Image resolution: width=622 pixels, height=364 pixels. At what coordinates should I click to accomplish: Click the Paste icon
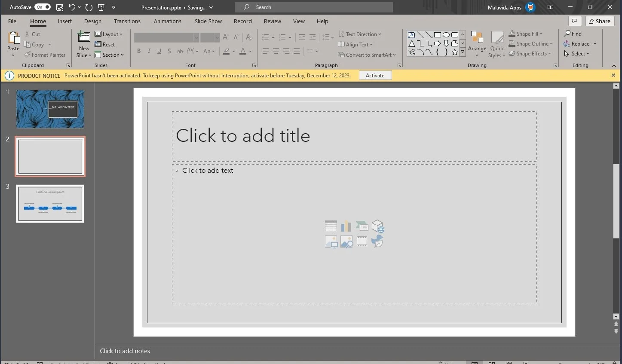(x=13, y=38)
